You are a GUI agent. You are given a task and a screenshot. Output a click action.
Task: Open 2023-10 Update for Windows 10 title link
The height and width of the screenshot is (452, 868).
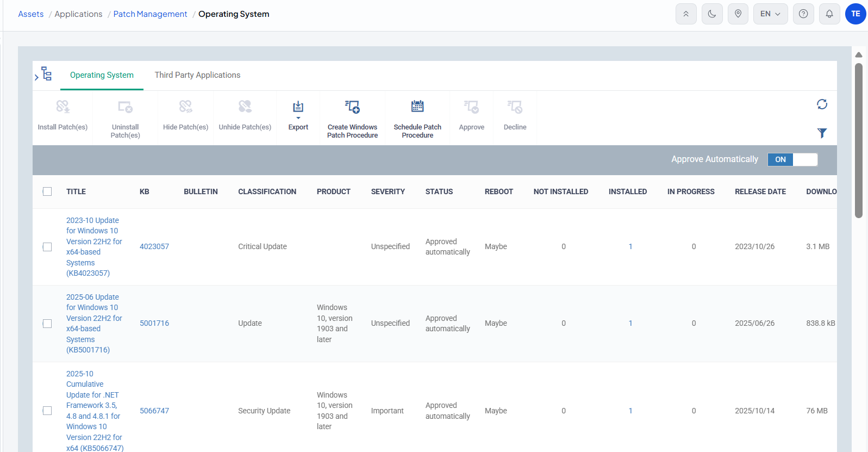[x=94, y=246]
